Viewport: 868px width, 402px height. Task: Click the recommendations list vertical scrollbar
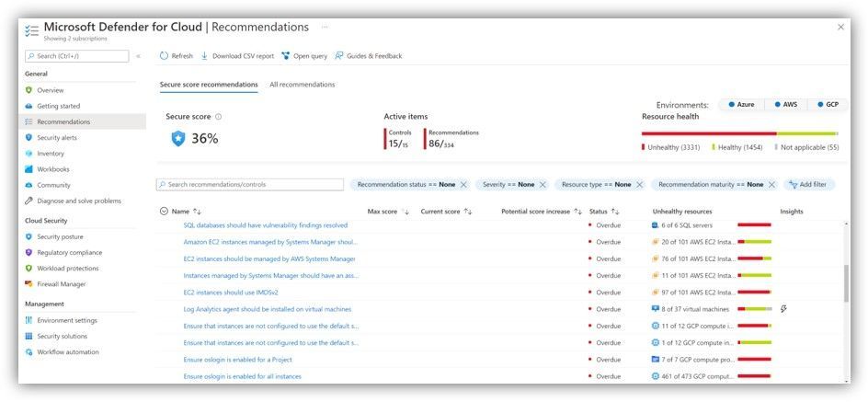pyautogui.click(x=846, y=283)
